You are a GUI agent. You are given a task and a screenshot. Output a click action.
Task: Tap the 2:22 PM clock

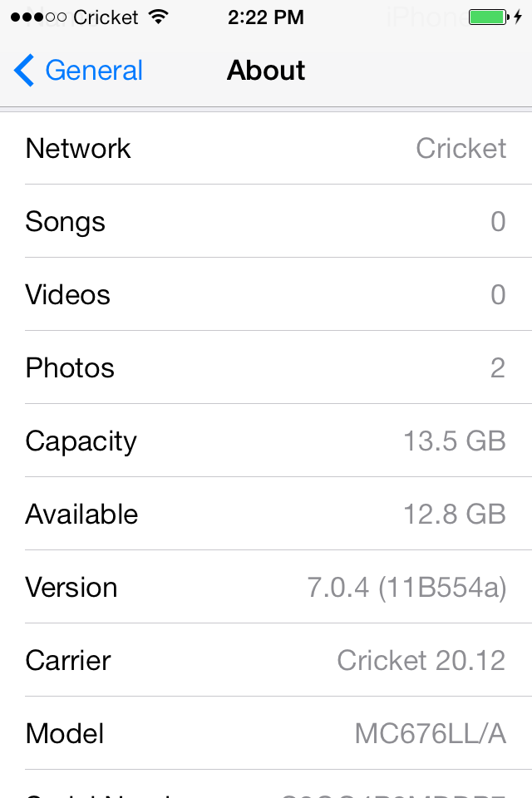click(266, 17)
